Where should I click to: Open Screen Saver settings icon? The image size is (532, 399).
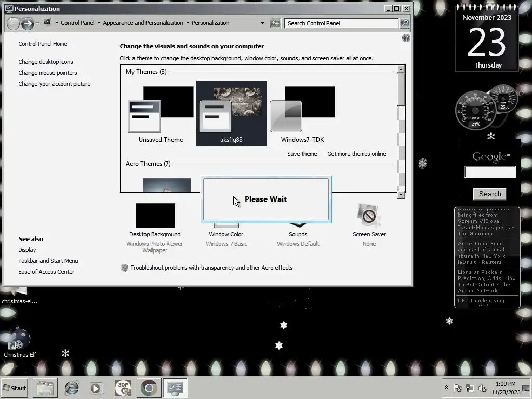coord(369,216)
